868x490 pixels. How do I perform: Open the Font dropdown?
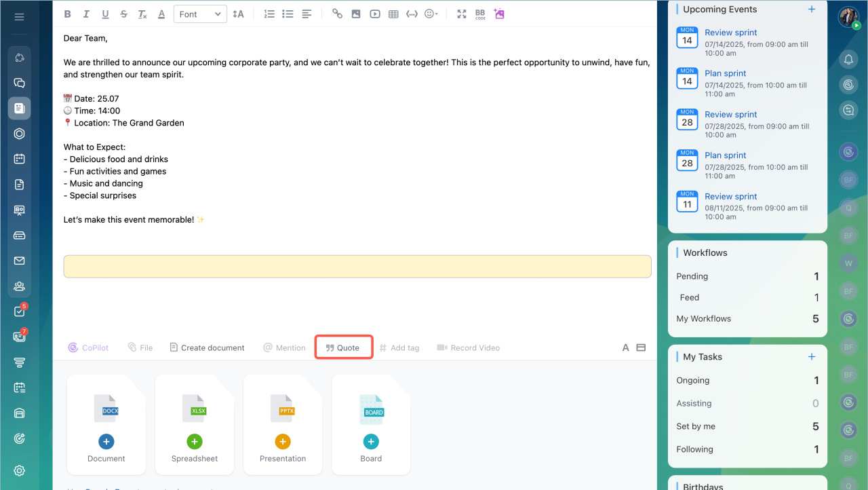tap(200, 14)
